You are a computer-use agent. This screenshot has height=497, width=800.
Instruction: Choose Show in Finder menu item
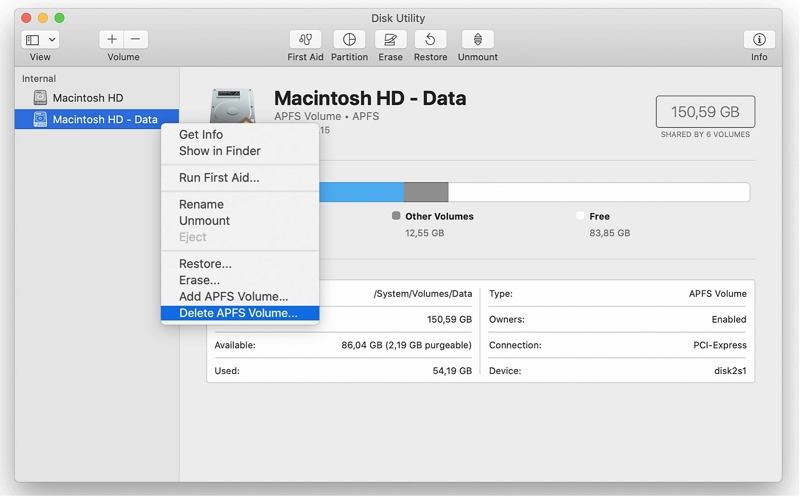(x=240, y=151)
